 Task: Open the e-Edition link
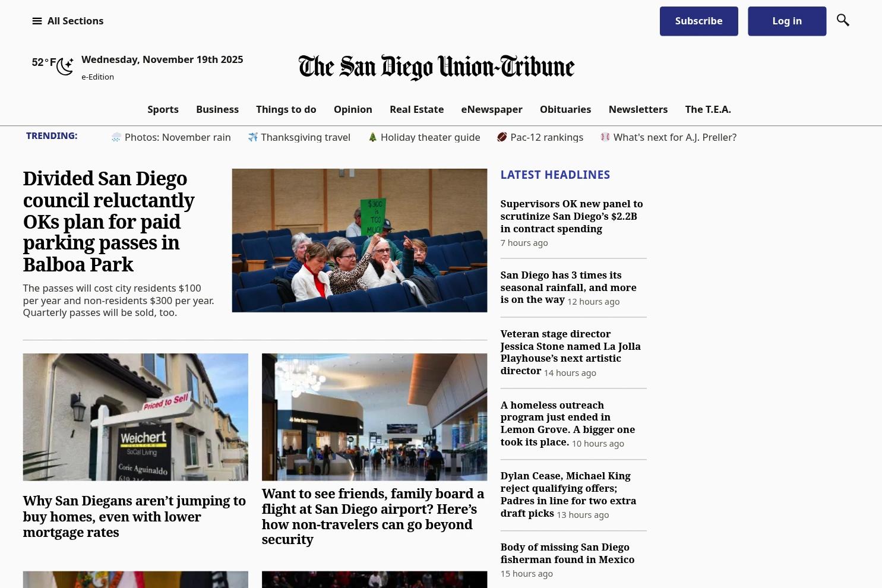97,77
